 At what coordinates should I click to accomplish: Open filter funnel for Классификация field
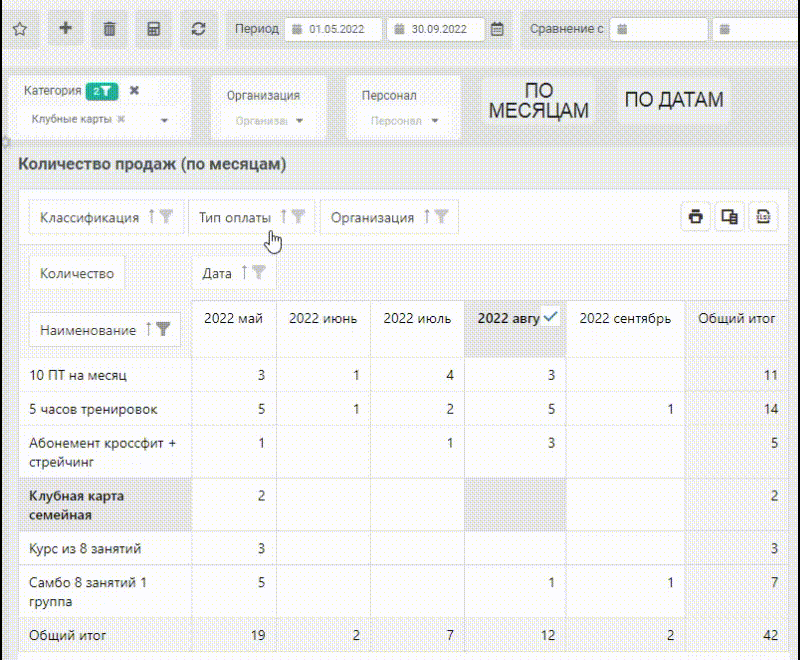point(166,217)
